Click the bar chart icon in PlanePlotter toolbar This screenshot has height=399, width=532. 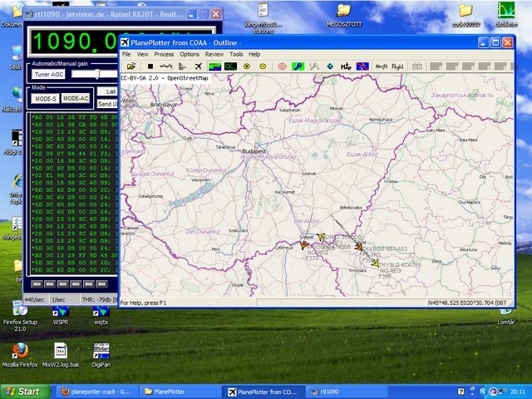(182, 66)
